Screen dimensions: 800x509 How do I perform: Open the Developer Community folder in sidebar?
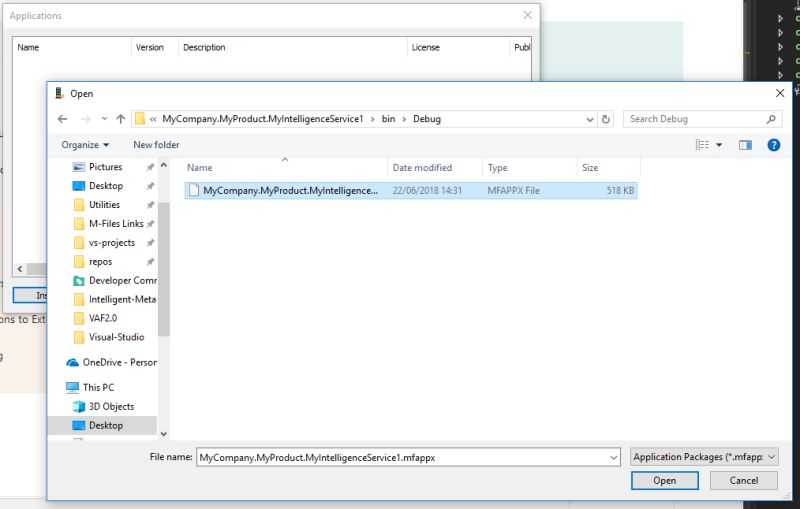(x=122, y=281)
